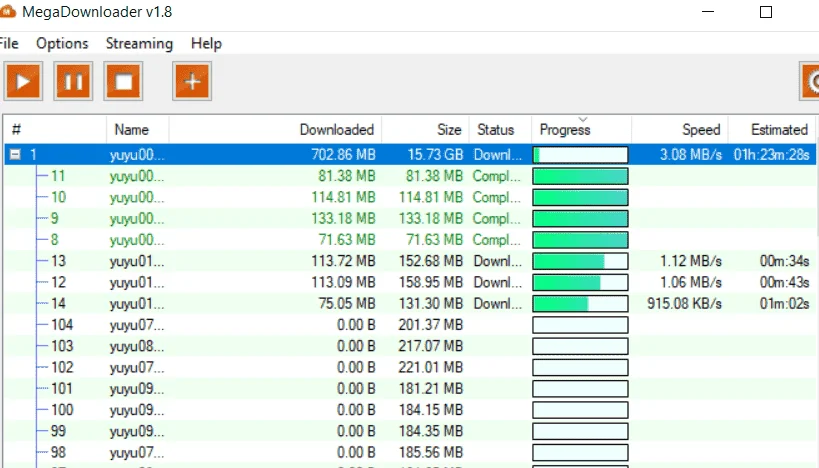Viewport: 819px width, 468px height.
Task: Open the settings gear at toolbar right
Action: 810,81
